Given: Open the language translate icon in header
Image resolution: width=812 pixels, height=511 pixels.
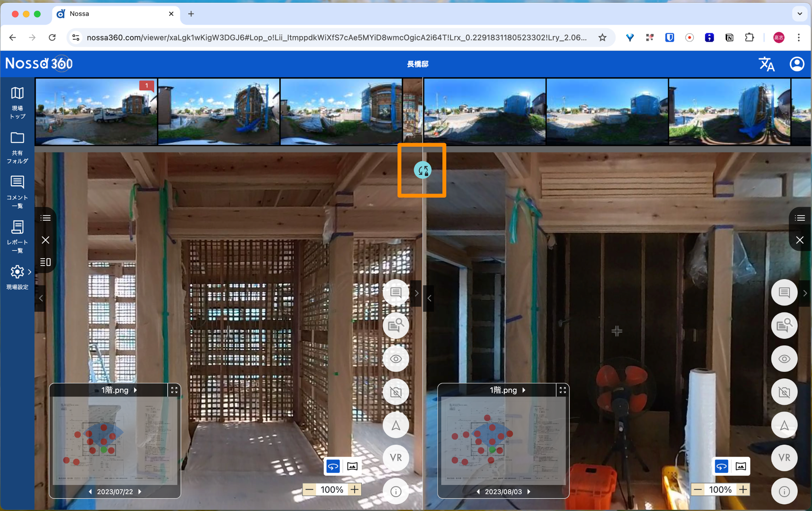Looking at the screenshot, I should click(766, 64).
